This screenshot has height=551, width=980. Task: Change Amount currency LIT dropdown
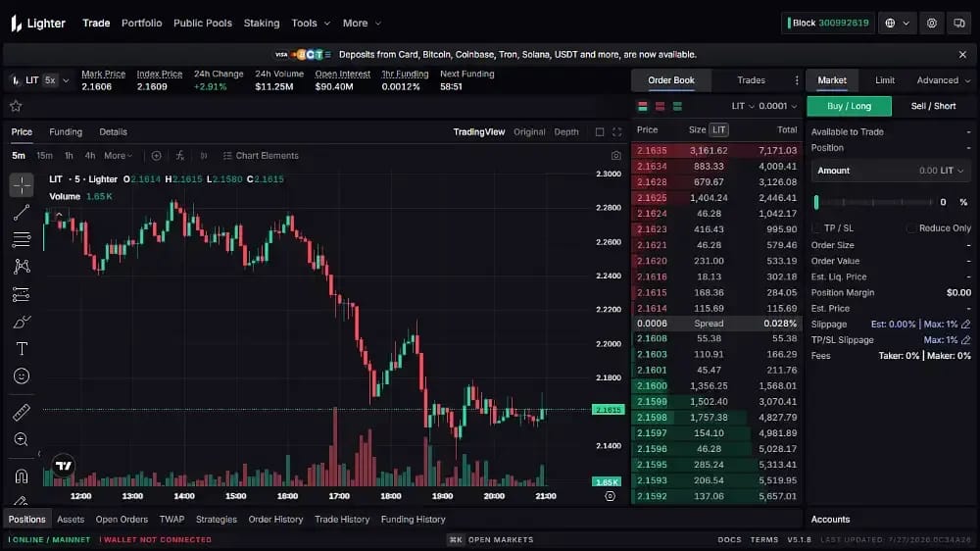[x=954, y=171]
